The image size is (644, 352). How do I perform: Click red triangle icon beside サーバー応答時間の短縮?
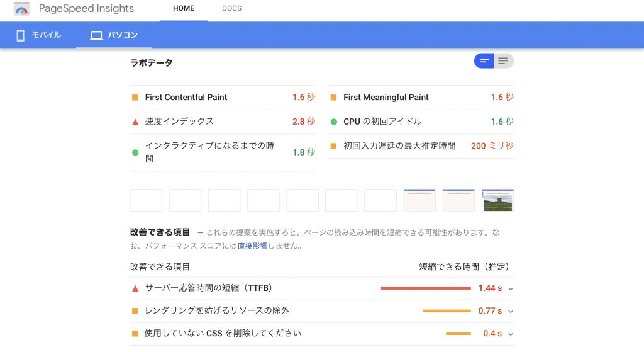pyautogui.click(x=135, y=288)
